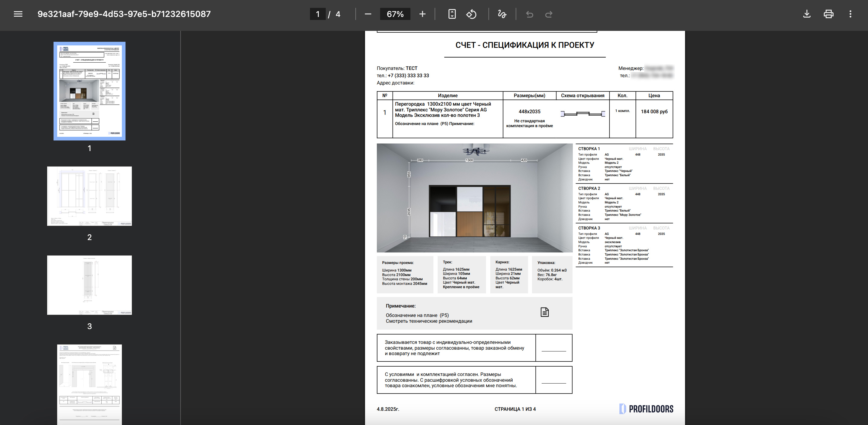This screenshot has height=425, width=868.
Task: Click the 1 компл. quantity cell
Action: (622, 111)
